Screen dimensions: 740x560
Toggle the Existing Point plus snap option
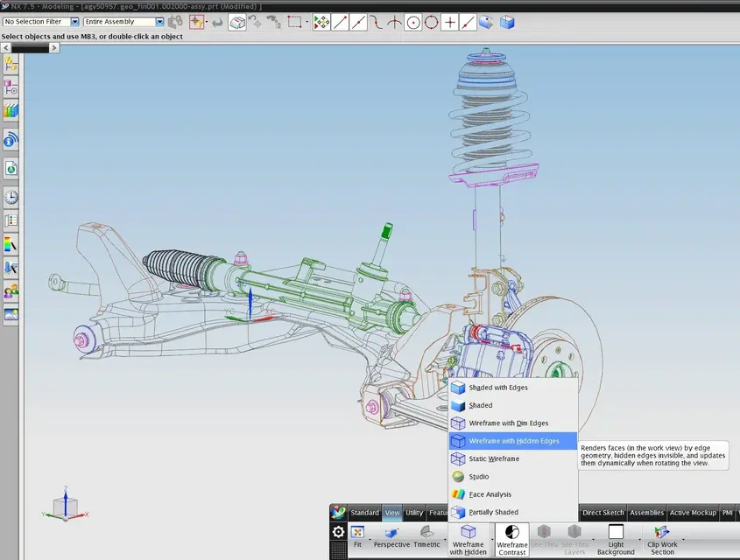[450, 22]
